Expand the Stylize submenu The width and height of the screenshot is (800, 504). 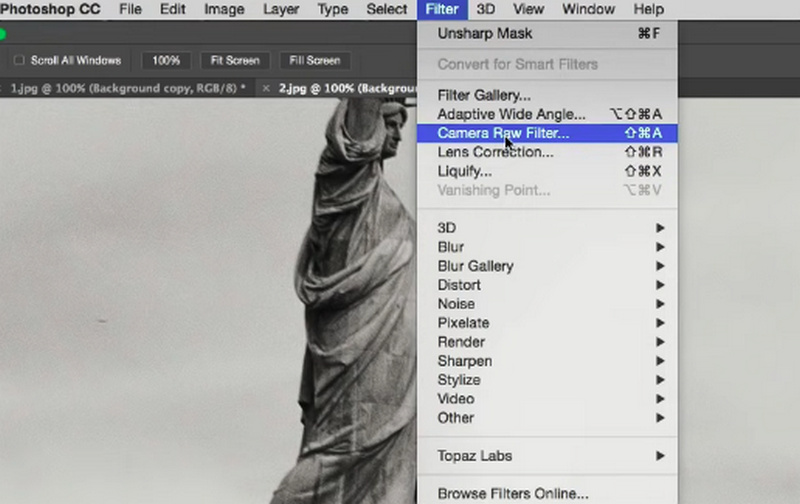click(547, 380)
